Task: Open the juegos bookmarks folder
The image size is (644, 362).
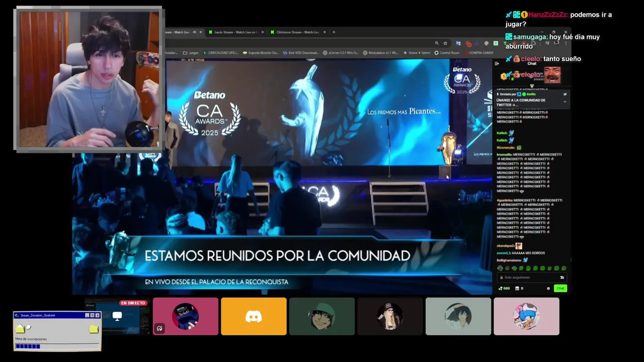Action: pos(191,53)
